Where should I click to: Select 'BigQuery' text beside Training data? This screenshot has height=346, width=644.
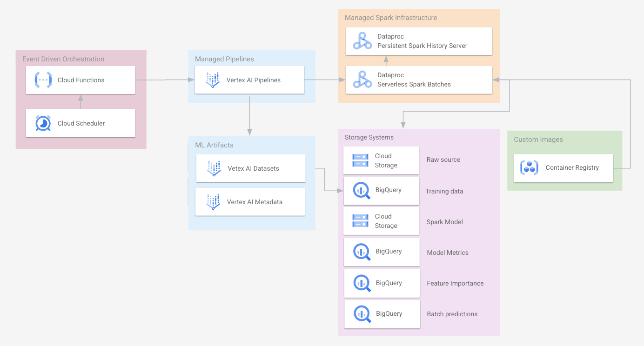coord(389,190)
